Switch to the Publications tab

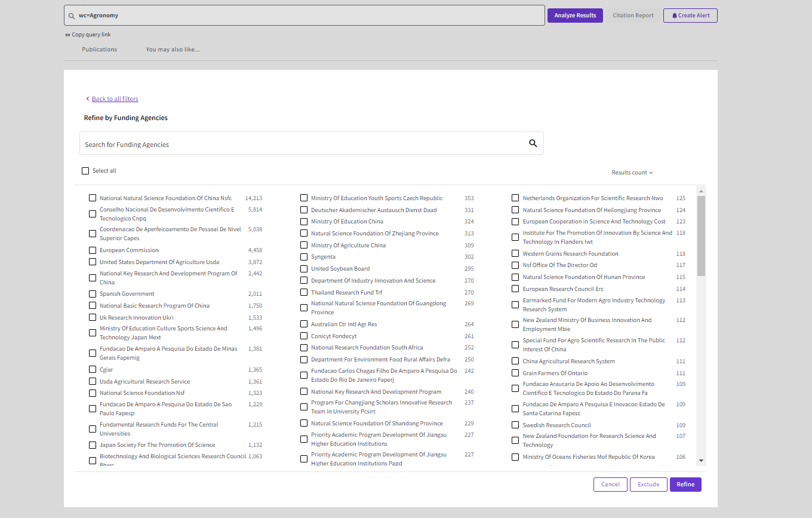[x=100, y=50]
